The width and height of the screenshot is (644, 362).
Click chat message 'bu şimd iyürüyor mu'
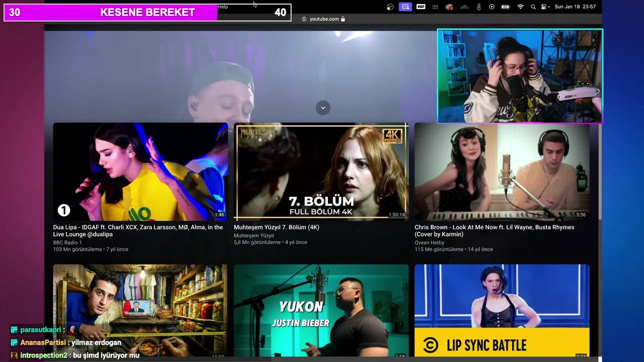[106, 355]
